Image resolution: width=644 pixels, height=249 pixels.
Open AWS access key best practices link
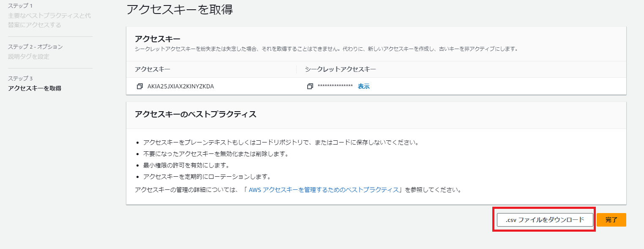pos(324,190)
